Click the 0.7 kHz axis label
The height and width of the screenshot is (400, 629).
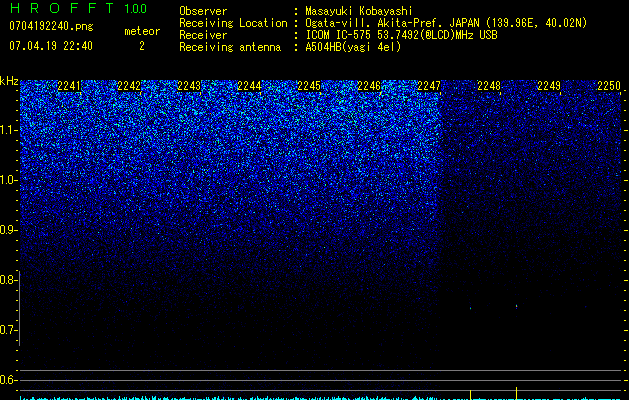pos(9,330)
